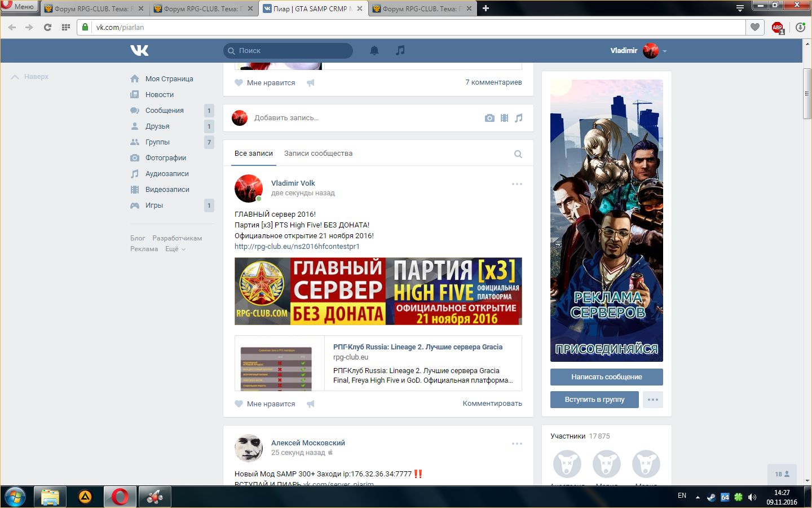The image size is (812, 508).
Task: Like the top post above the post box
Action: (x=265, y=83)
